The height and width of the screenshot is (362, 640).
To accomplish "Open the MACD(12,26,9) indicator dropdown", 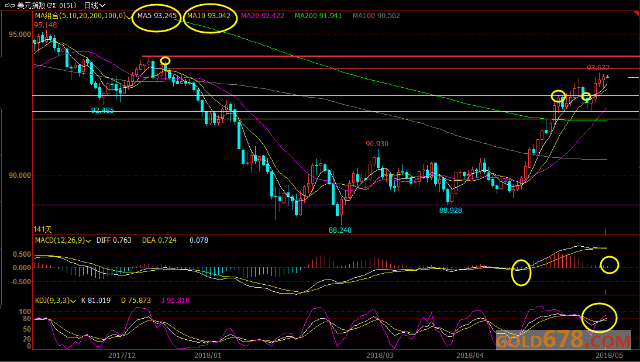I will tap(88, 241).
